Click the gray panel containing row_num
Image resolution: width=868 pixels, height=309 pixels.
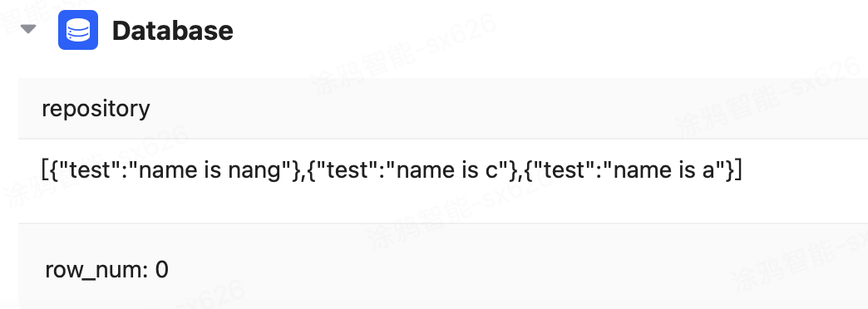pos(443,266)
